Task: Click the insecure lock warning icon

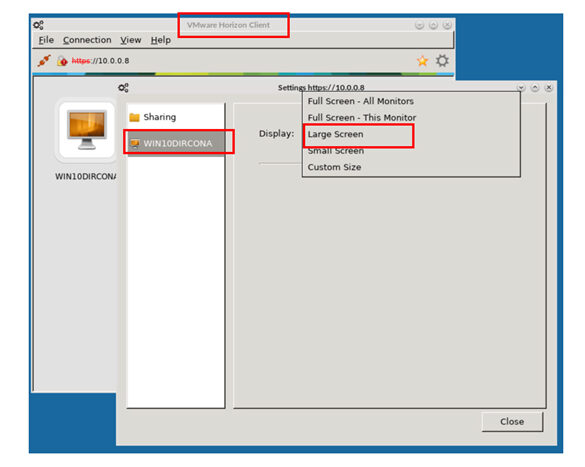Action: pos(62,60)
